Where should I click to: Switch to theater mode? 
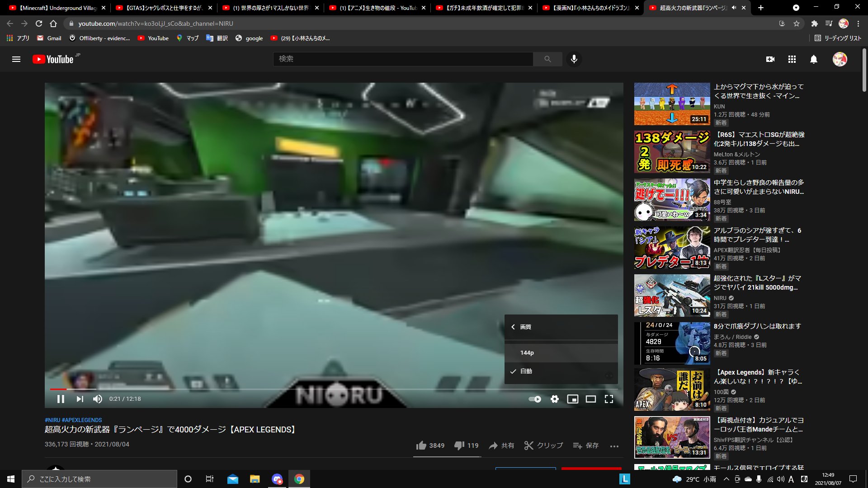pos(590,399)
